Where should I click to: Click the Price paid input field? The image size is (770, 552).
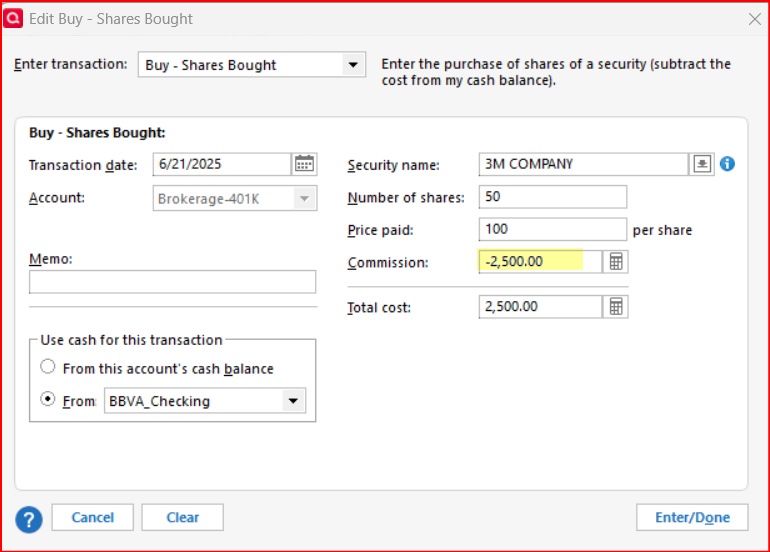pyautogui.click(x=553, y=229)
